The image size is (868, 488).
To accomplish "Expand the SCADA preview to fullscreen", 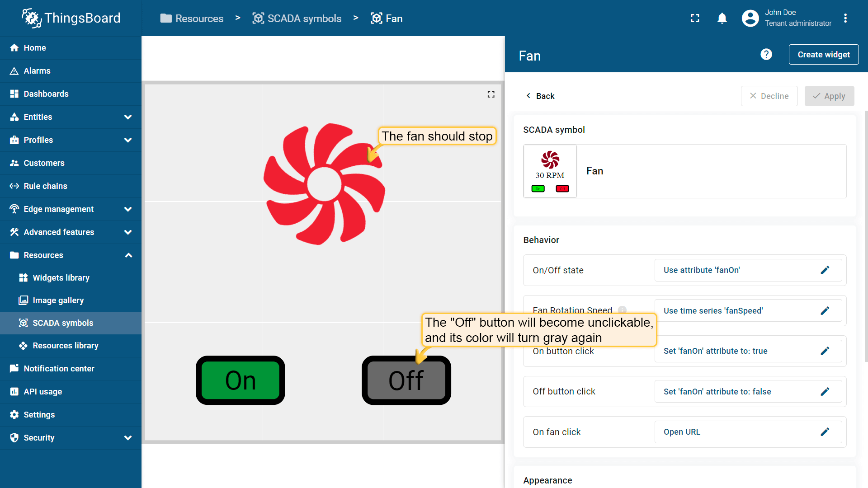I will [491, 94].
